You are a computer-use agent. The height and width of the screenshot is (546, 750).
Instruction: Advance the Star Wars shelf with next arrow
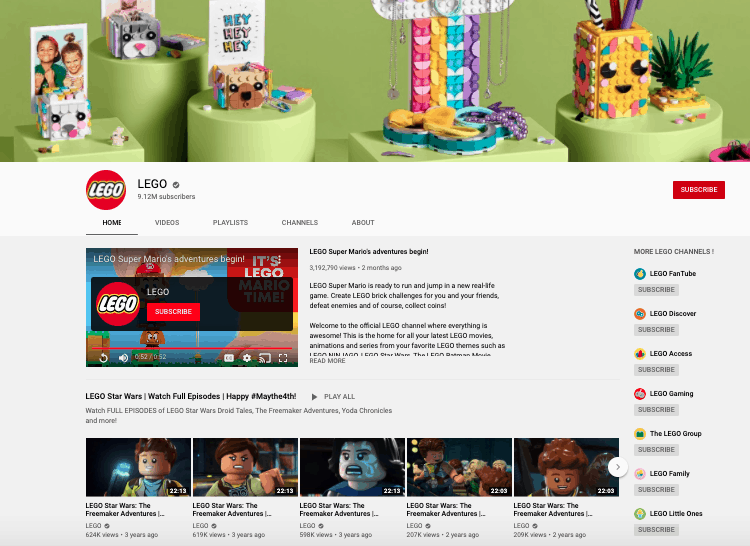(x=618, y=467)
